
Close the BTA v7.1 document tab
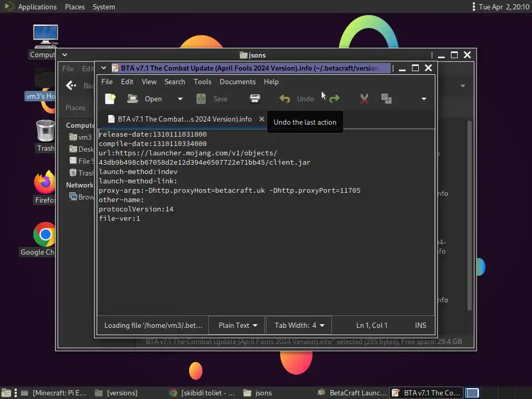click(x=262, y=119)
